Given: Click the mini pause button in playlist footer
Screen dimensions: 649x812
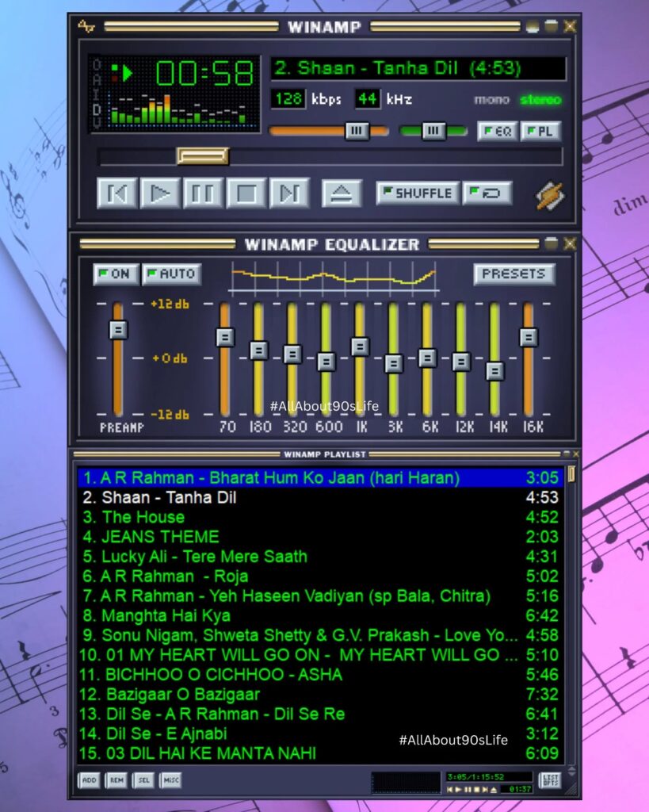Looking at the screenshot, I should [x=468, y=790].
